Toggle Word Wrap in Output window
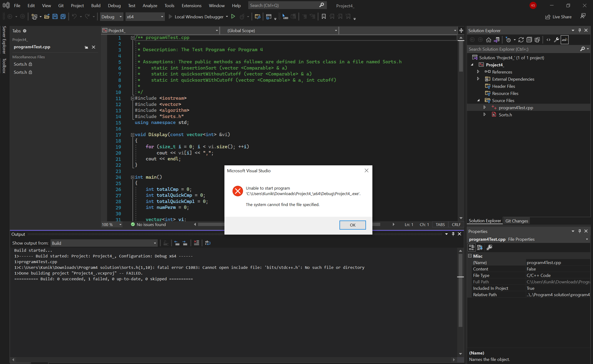This screenshot has height=364, width=593. coord(208,243)
